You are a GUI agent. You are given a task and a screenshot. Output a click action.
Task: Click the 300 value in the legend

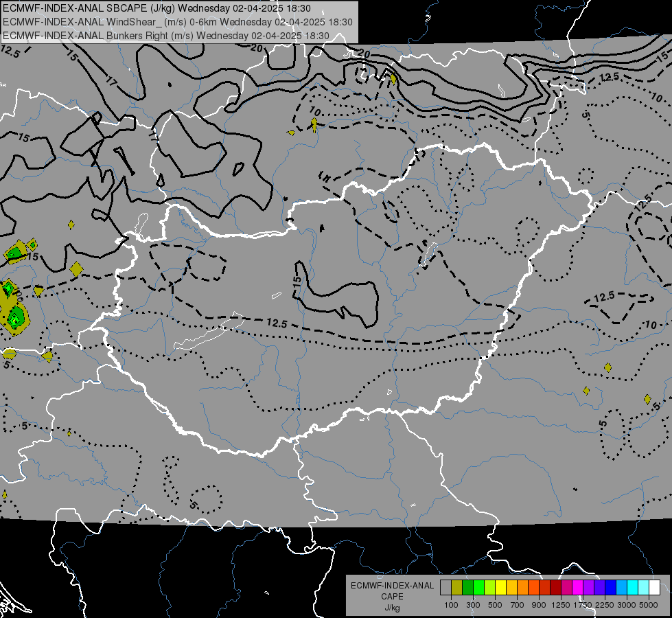(x=473, y=605)
